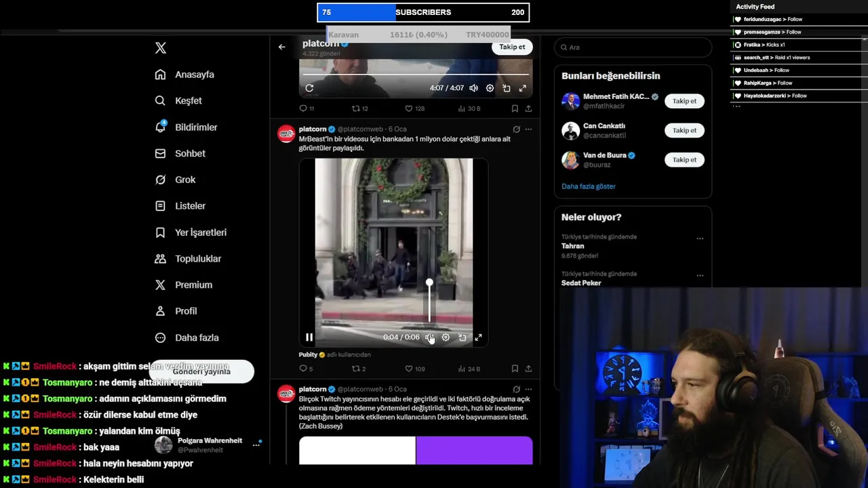The height and width of the screenshot is (488, 868).
Task: Click the top video progress bar
Action: [x=416, y=74]
